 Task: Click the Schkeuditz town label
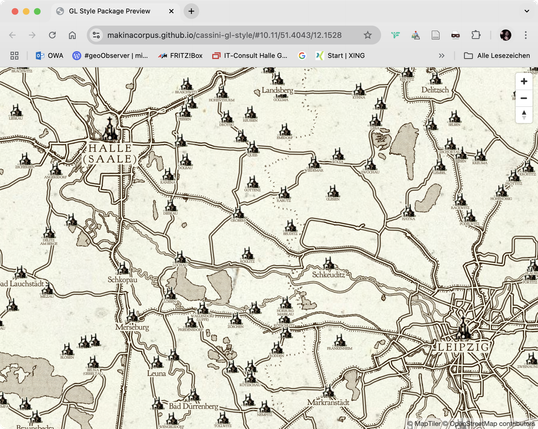328,275
